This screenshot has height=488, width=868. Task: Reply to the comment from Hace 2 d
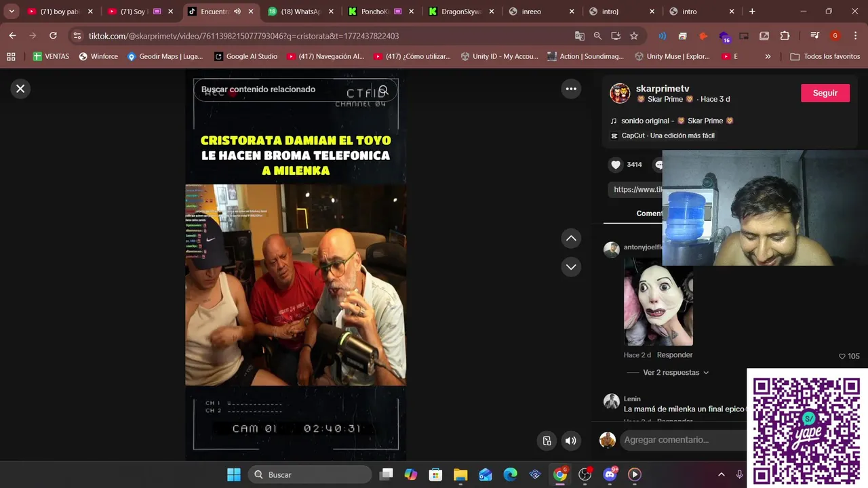[x=675, y=355]
